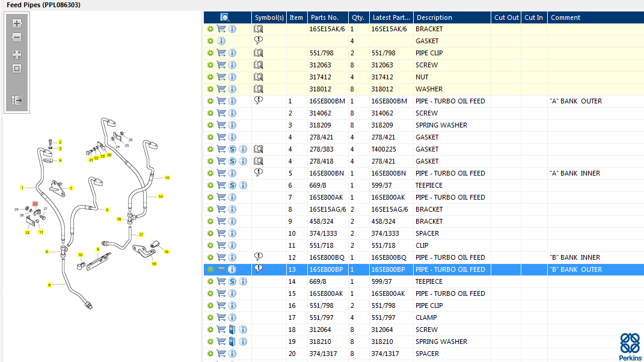Image resolution: width=644 pixels, height=362 pixels.
Task: Click the export list arrow icon
Action: click(x=17, y=100)
